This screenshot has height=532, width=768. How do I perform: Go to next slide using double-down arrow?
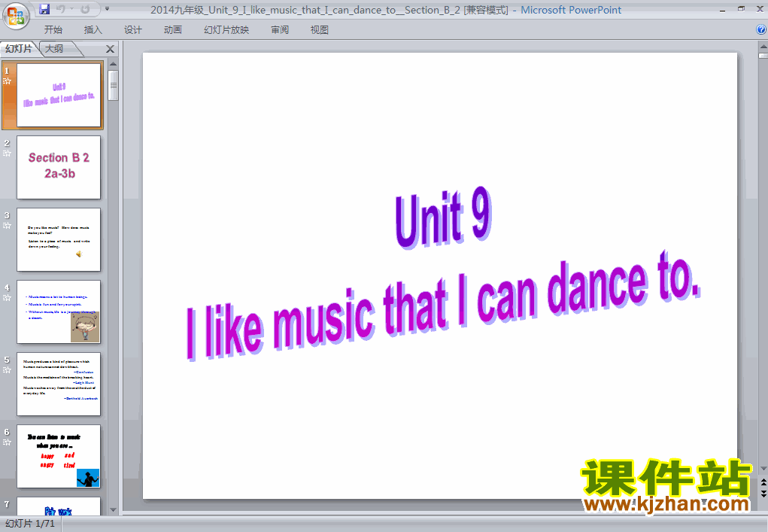pyautogui.click(x=763, y=493)
